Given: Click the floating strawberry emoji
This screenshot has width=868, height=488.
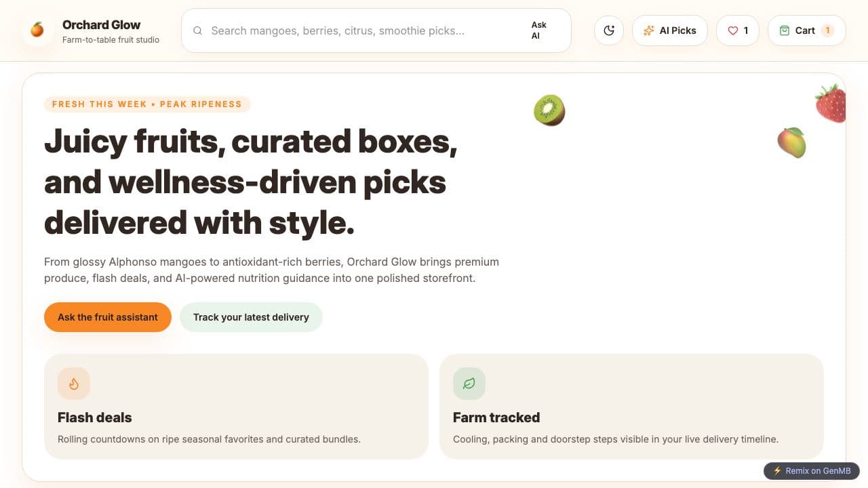Looking at the screenshot, I should coord(830,103).
